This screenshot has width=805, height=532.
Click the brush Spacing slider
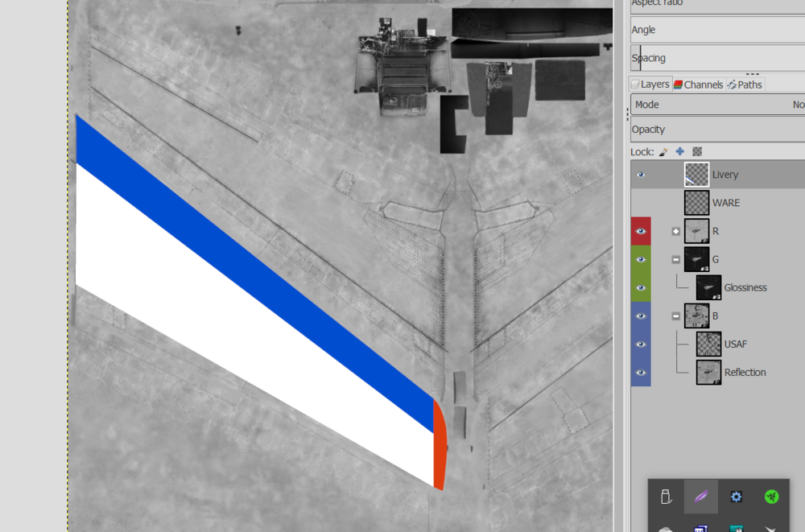click(718, 58)
